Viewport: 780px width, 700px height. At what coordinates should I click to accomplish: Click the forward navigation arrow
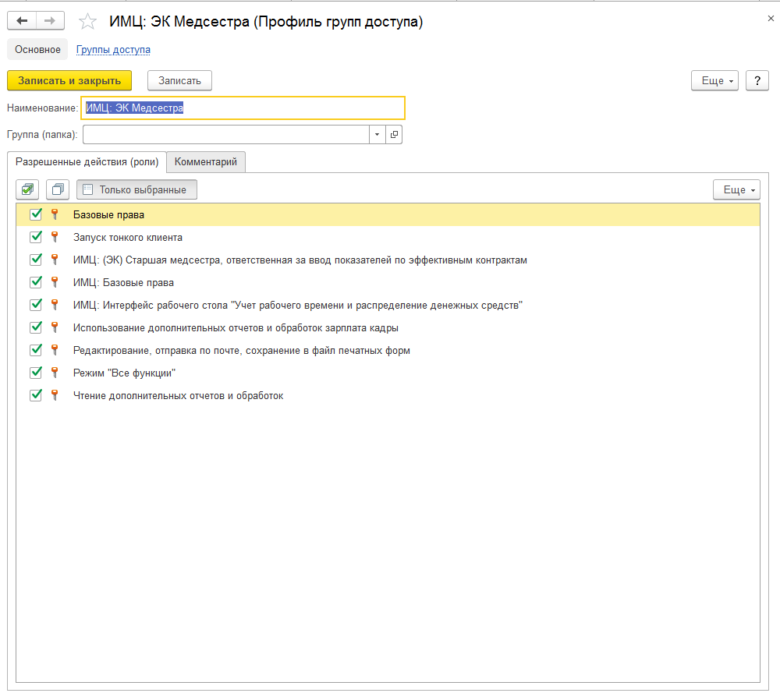49,21
